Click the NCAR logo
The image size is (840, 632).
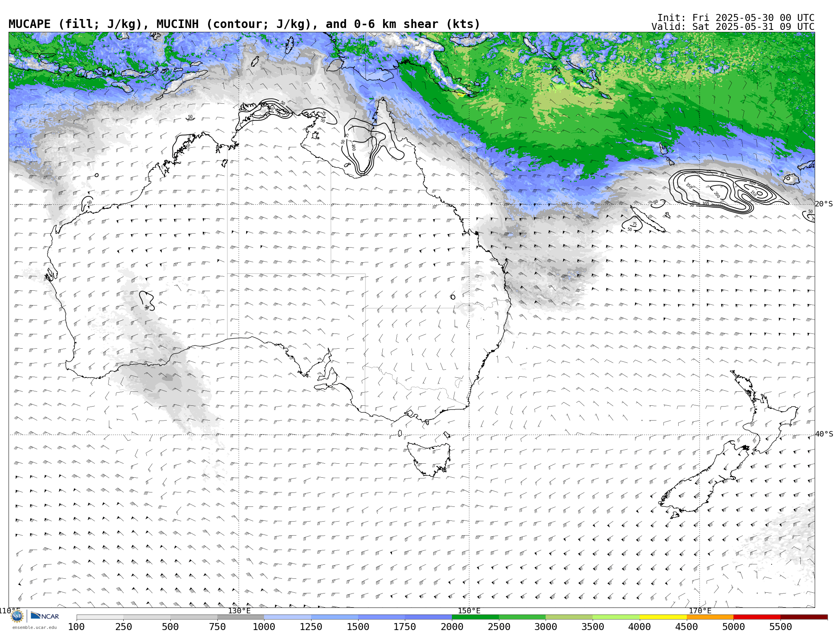click(x=45, y=616)
